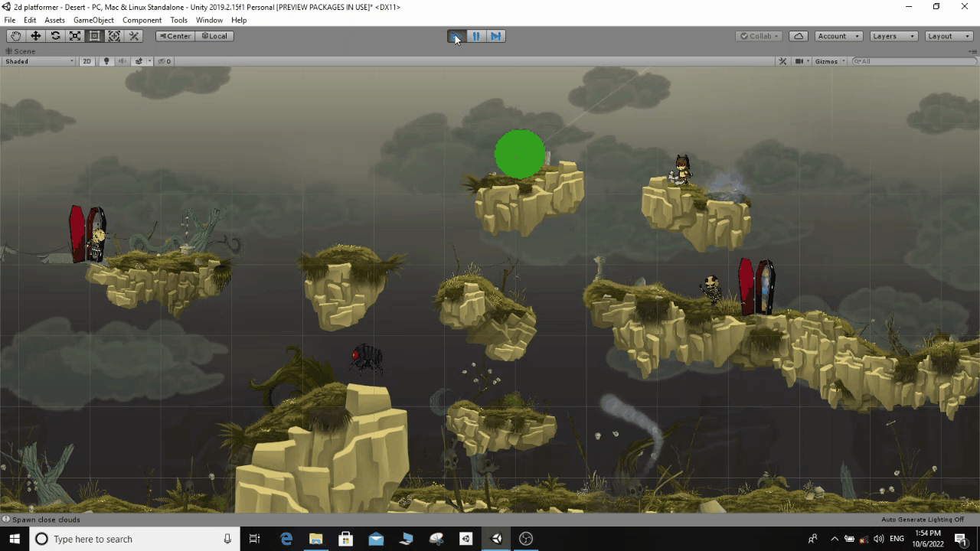Toggle scene audio icon
980x551 pixels.
121,61
